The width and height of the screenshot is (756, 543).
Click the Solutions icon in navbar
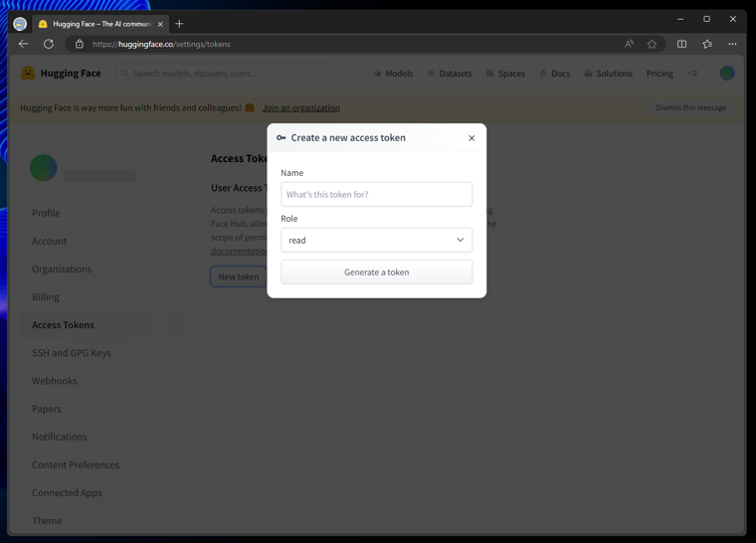588,74
